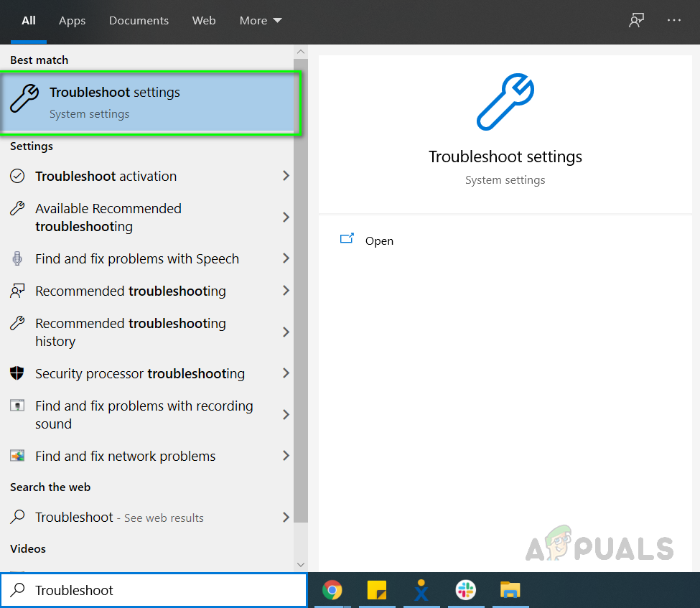Open the three-dot options menu
This screenshot has height=608, width=700.
pos(673,21)
